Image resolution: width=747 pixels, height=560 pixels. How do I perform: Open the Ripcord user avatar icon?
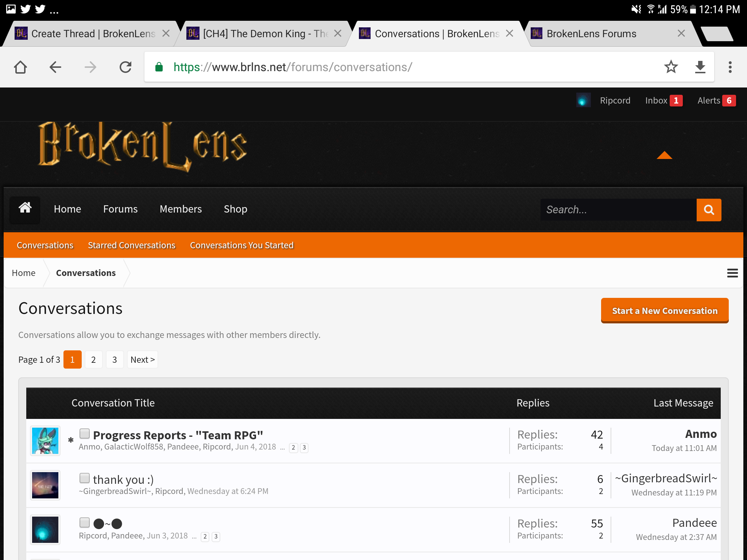click(x=583, y=100)
